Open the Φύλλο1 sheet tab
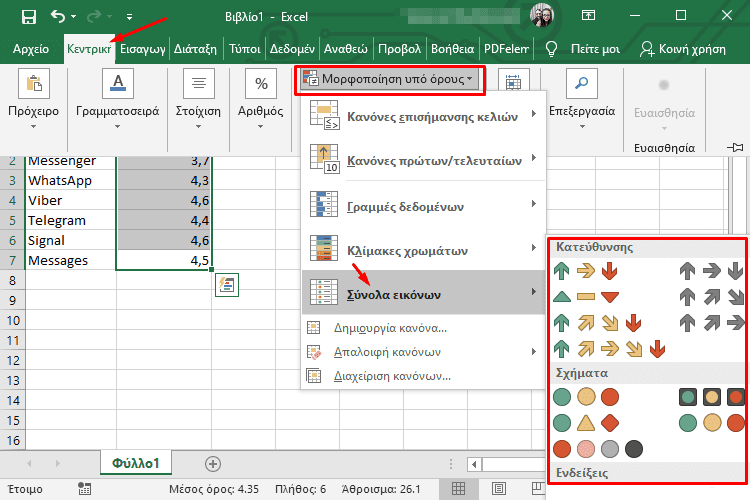 [x=136, y=463]
